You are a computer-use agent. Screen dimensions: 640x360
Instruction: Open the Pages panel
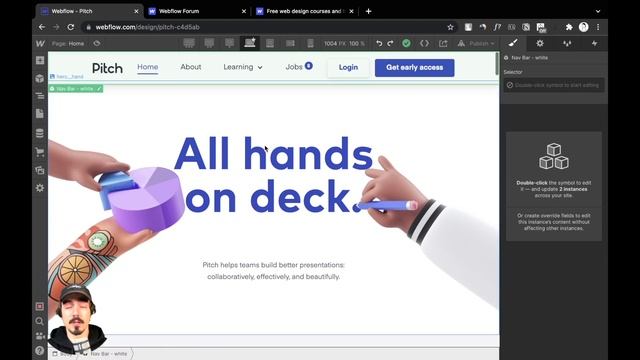(x=40, y=113)
